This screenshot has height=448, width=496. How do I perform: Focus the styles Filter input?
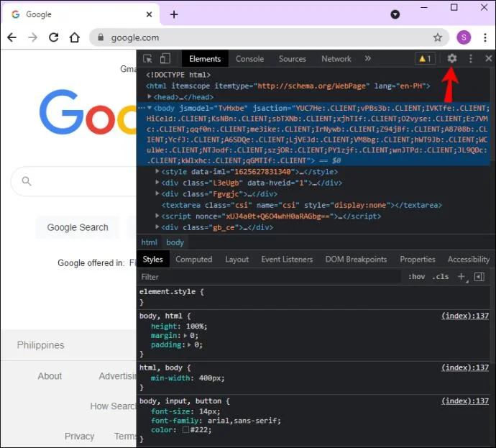[x=269, y=277]
